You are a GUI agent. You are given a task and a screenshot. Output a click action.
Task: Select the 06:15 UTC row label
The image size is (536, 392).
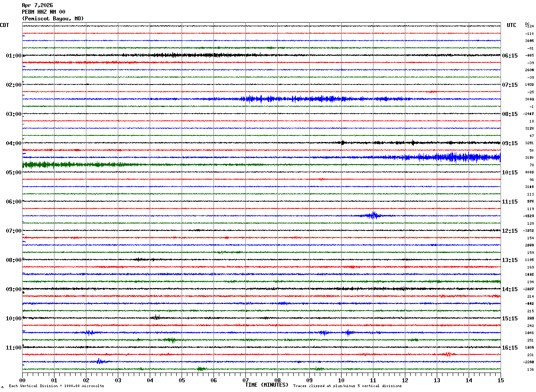coord(510,56)
